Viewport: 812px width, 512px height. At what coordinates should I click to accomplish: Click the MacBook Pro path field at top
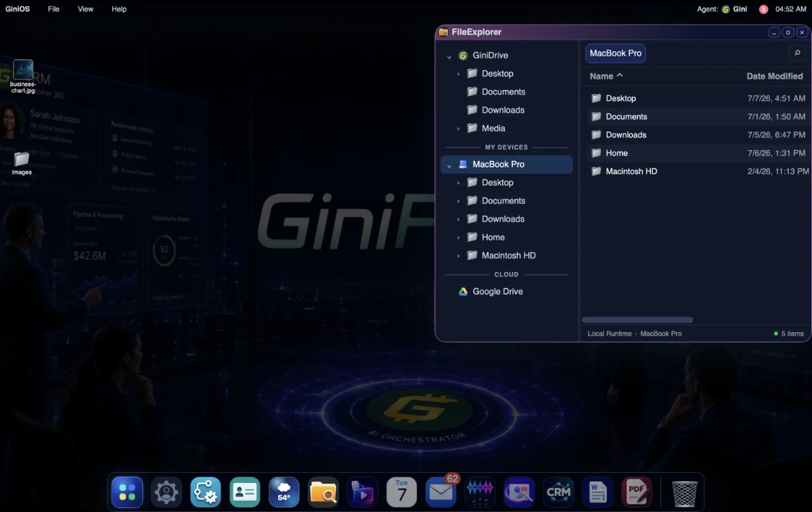615,53
